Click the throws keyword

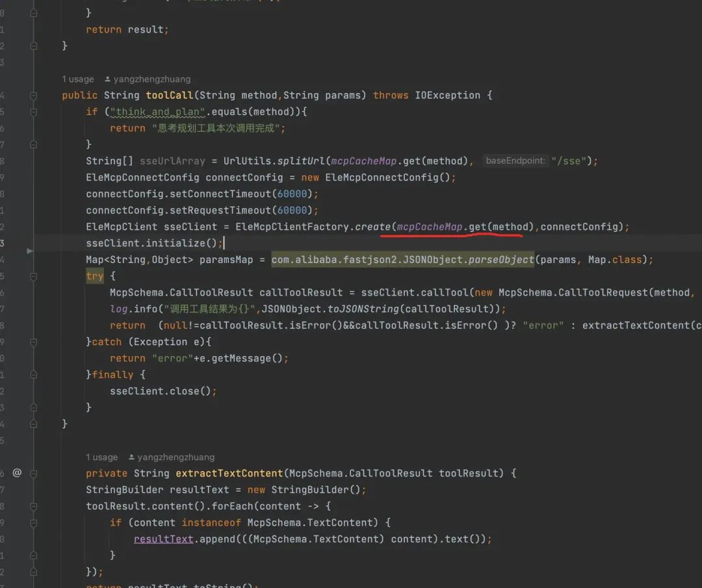391,96
